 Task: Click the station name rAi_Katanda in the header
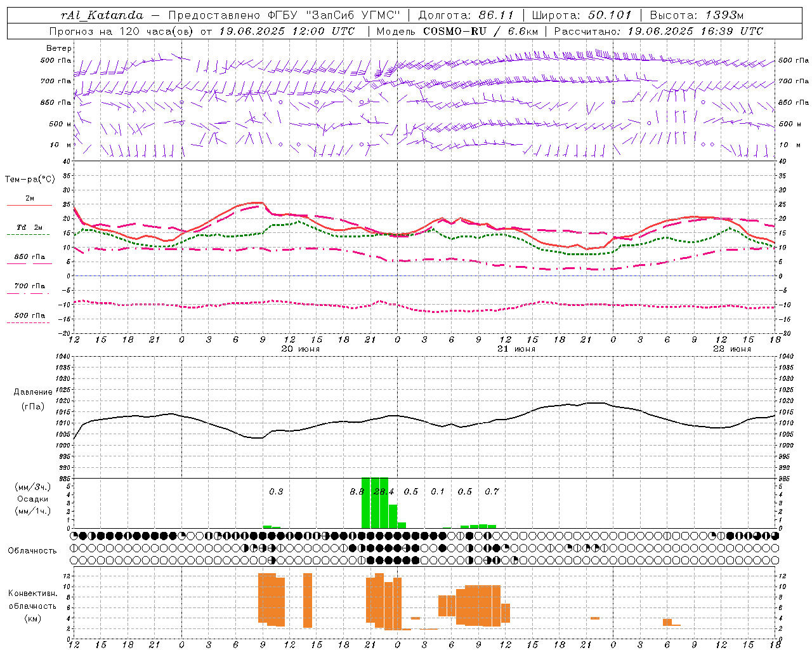(x=102, y=15)
